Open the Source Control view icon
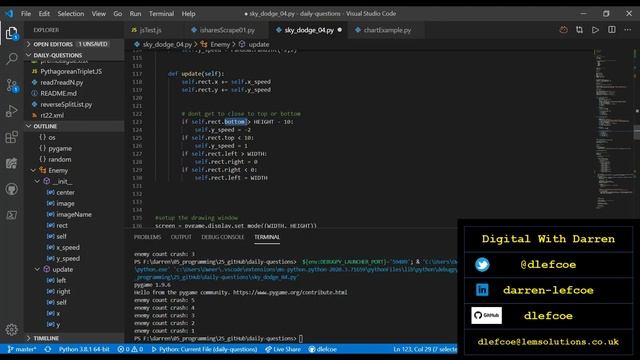Screen dimensions: 640x360 click(11, 85)
